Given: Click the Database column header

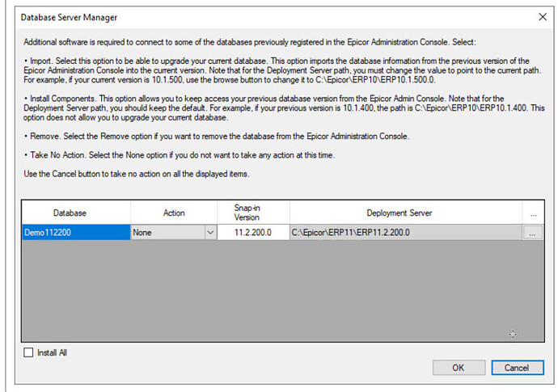Looking at the screenshot, I should (x=76, y=213).
